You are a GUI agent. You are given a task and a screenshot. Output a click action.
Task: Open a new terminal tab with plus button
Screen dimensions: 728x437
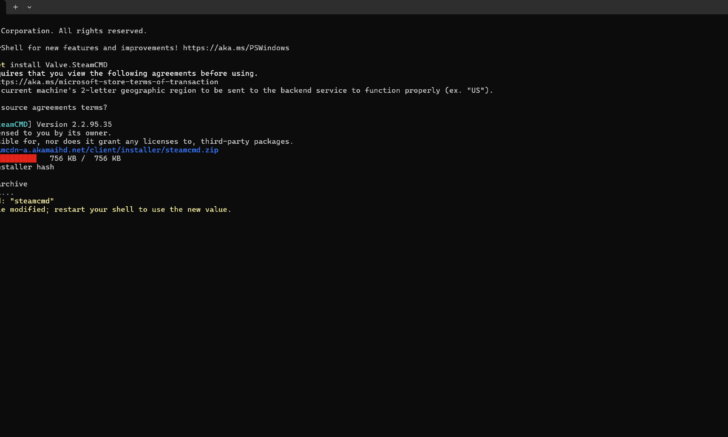click(x=15, y=7)
